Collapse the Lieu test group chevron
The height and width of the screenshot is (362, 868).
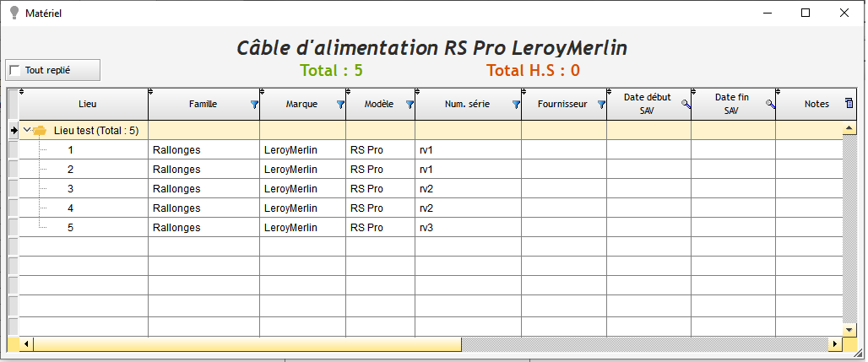point(26,129)
